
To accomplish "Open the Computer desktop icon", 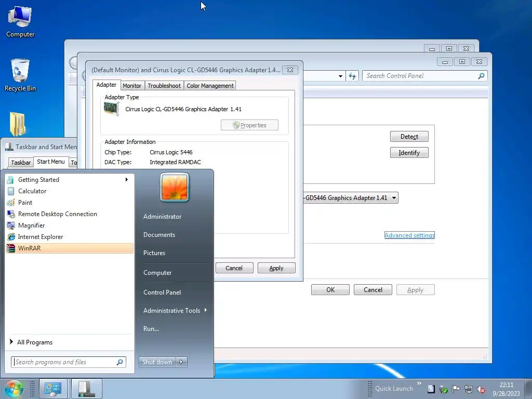I will coord(20,22).
